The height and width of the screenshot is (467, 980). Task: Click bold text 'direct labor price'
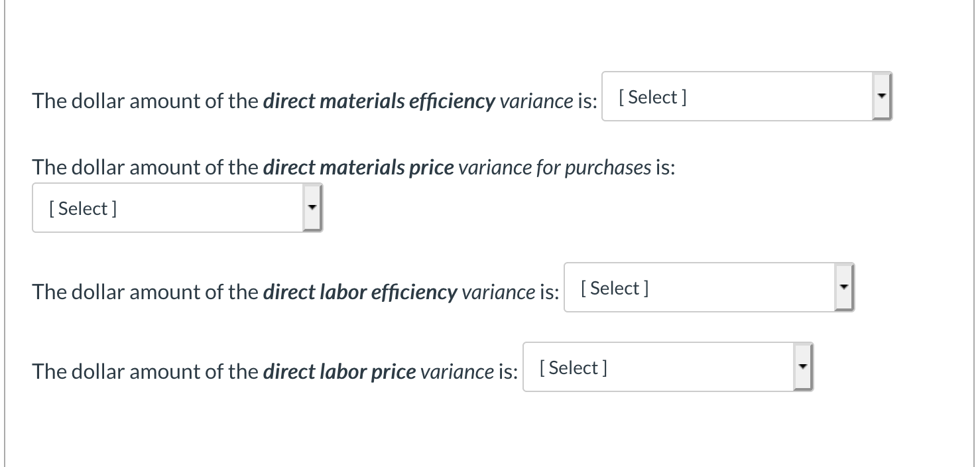click(339, 372)
